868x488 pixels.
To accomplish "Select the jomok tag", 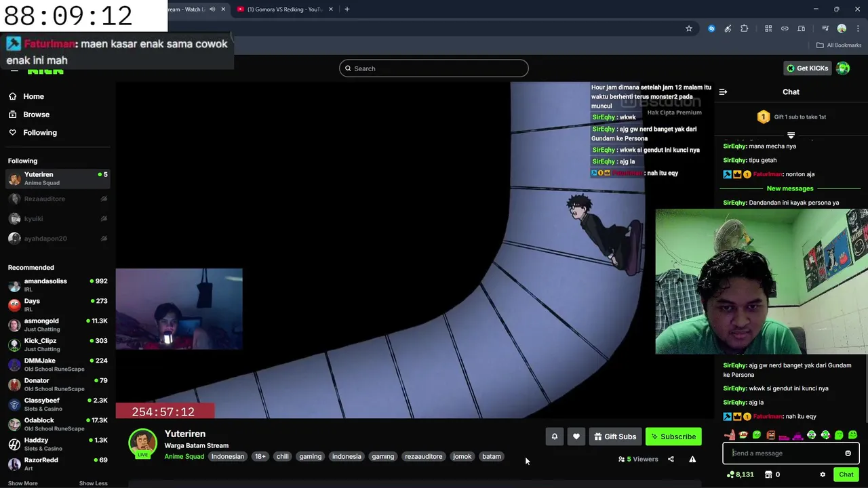I will (x=462, y=457).
